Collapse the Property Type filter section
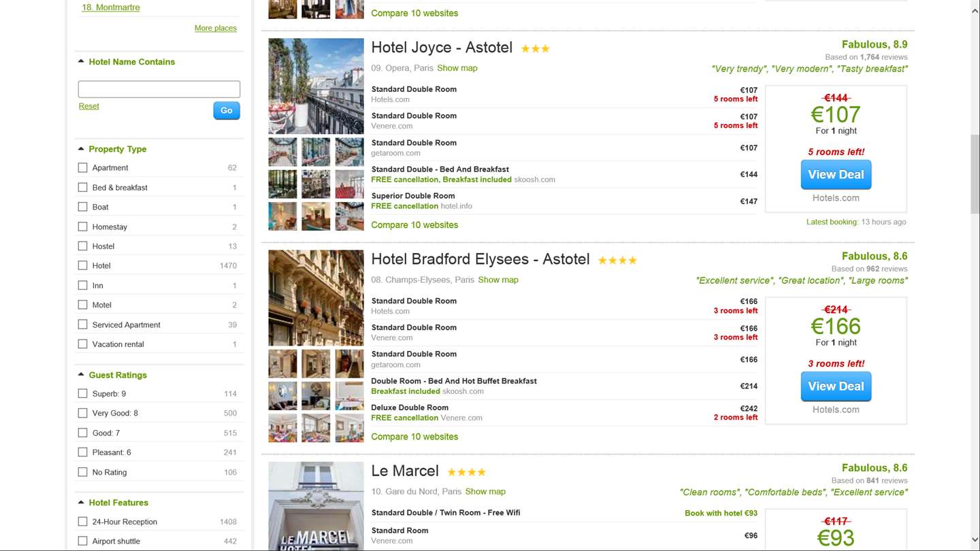The width and height of the screenshot is (980, 551). 82,149
